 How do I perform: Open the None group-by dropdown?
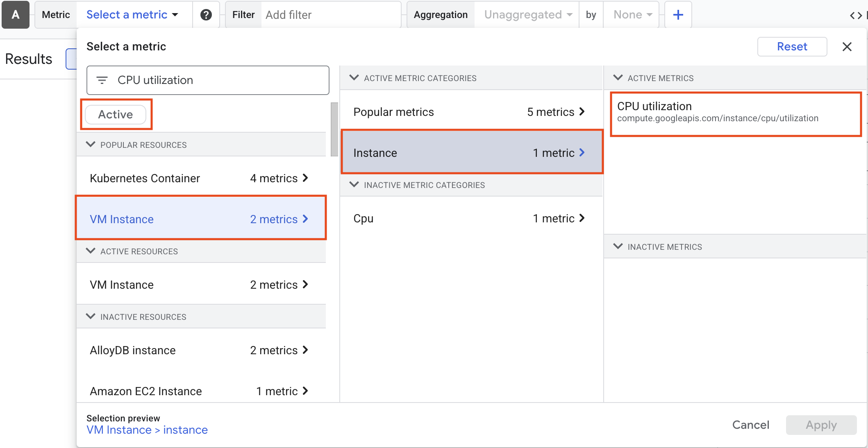(x=632, y=15)
